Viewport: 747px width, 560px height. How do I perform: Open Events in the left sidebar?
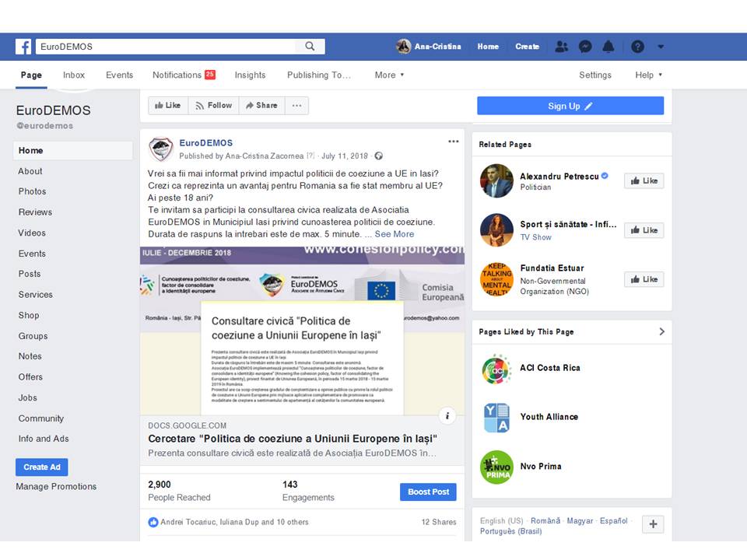click(32, 254)
